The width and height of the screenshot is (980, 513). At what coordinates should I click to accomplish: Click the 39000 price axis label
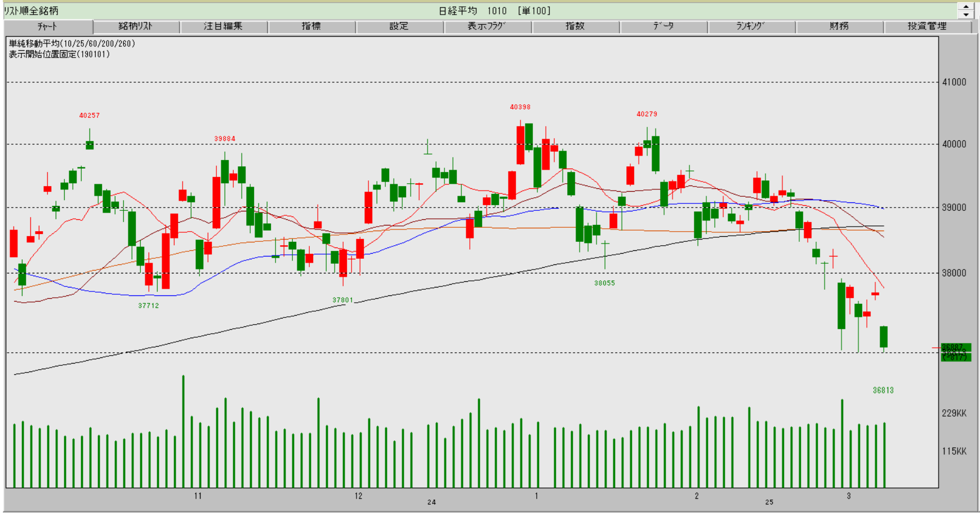(x=954, y=207)
